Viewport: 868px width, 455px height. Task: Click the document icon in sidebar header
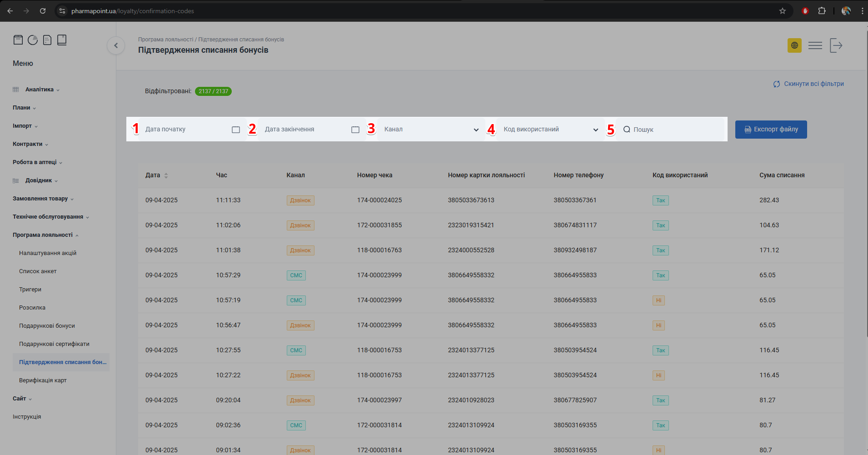coord(47,40)
